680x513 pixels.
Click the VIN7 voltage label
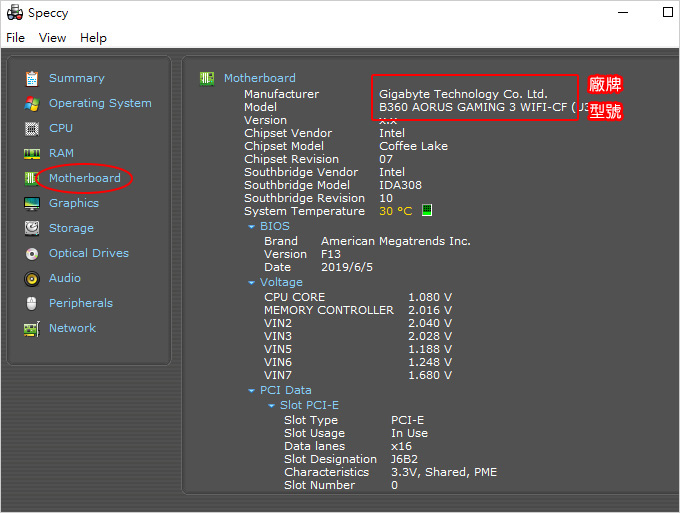coord(278,375)
